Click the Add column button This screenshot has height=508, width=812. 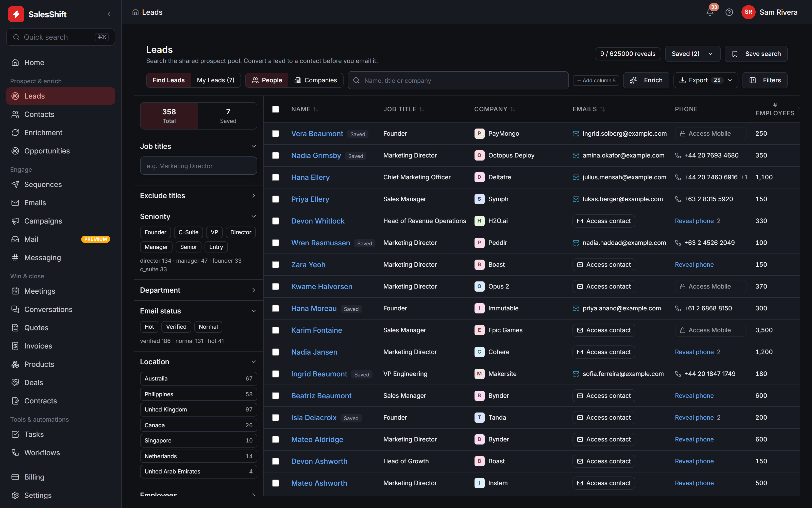(596, 81)
